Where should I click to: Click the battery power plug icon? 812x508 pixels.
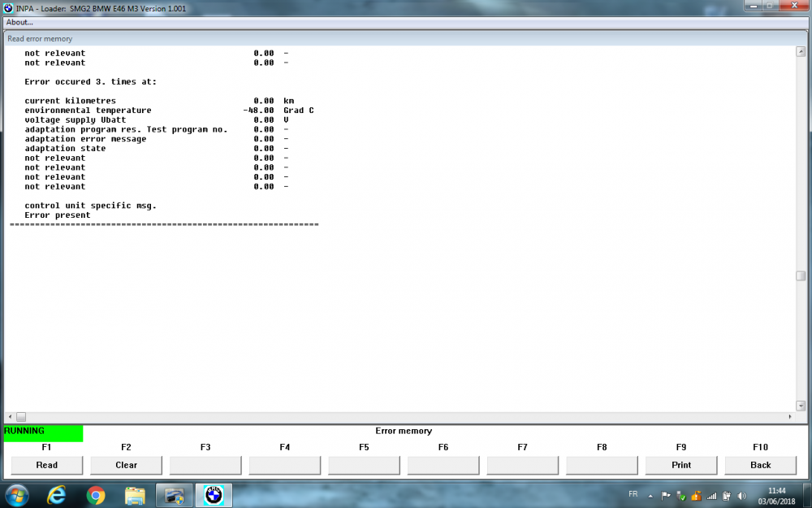(x=727, y=496)
